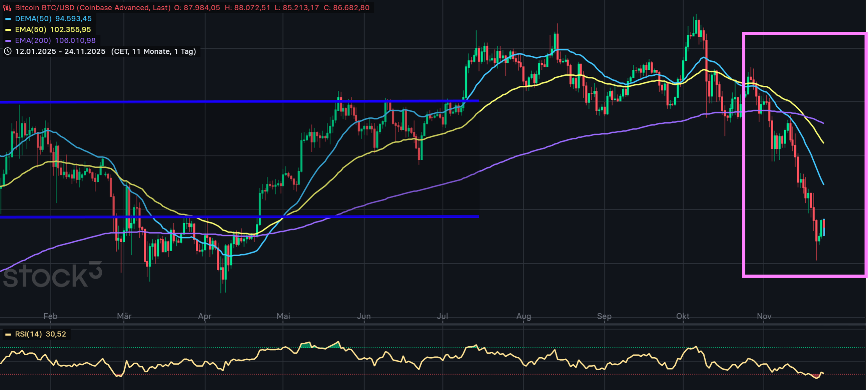Image resolution: width=868 pixels, height=390 pixels.
Task: Click the yellow EMA(50) color marker
Action: point(8,30)
